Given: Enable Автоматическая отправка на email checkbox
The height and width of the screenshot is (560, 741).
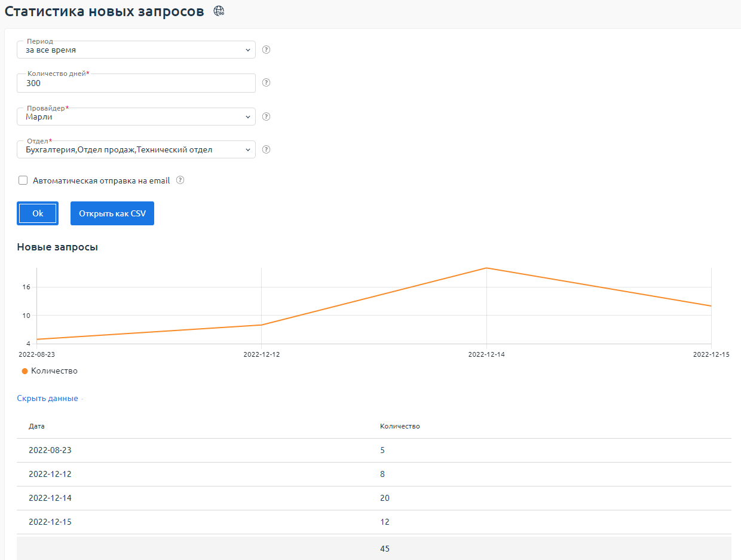Looking at the screenshot, I should (23, 180).
